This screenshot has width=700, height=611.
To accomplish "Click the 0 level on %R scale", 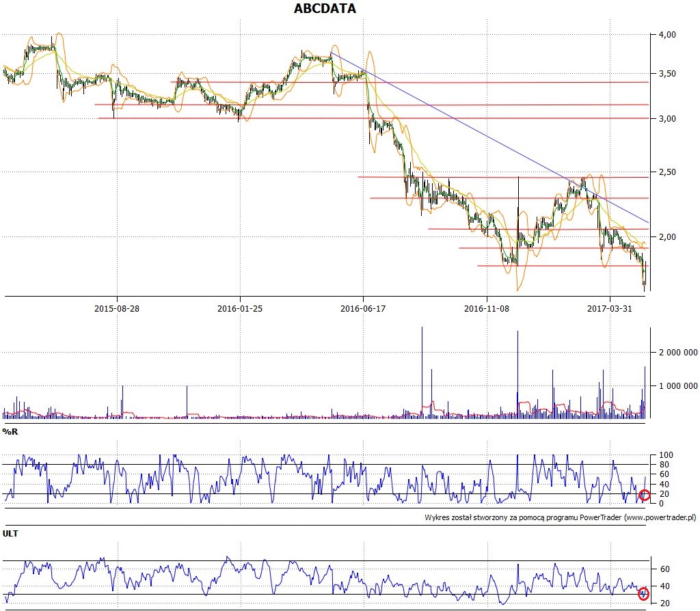I will [x=662, y=504].
